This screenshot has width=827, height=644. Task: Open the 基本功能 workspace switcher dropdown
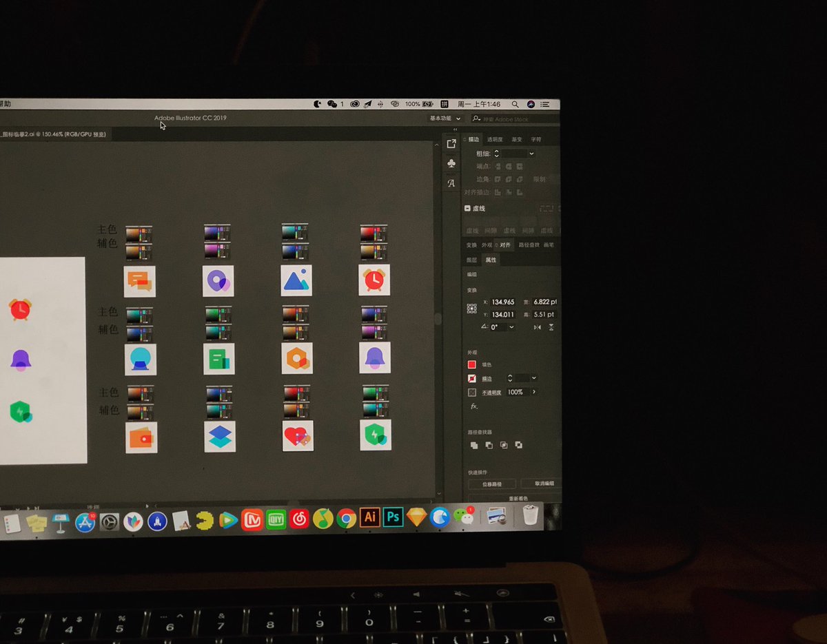click(x=445, y=118)
